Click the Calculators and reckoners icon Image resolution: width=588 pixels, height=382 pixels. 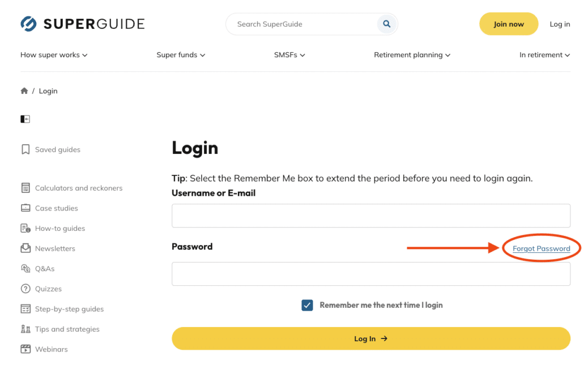[x=25, y=188]
